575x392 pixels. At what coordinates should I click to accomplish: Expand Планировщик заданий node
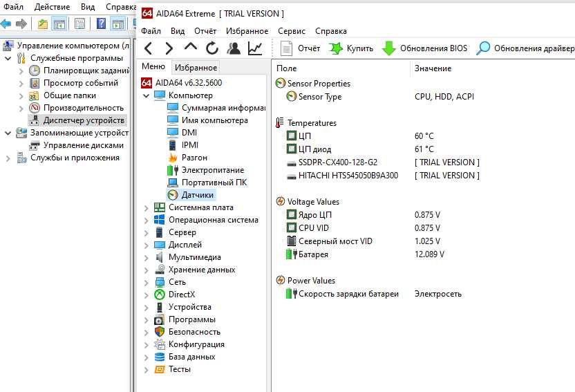[21, 71]
